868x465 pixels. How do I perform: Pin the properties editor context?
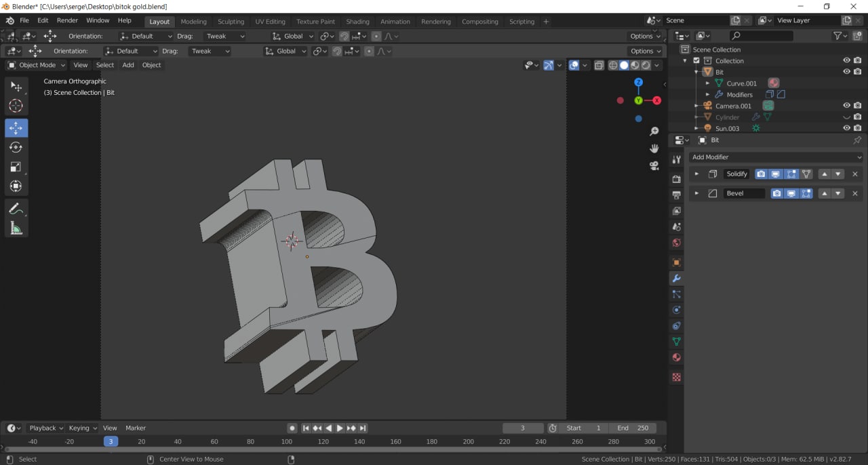point(857,140)
